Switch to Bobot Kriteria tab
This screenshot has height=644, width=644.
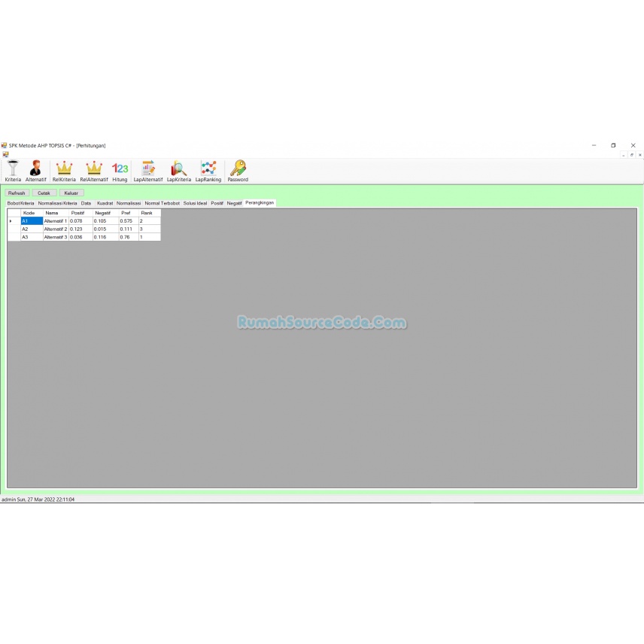pos(20,203)
